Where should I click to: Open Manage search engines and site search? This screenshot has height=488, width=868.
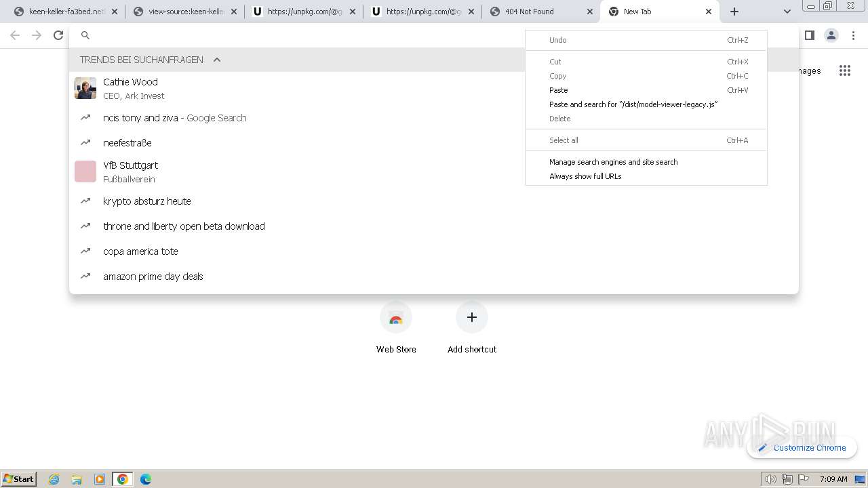click(646, 162)
